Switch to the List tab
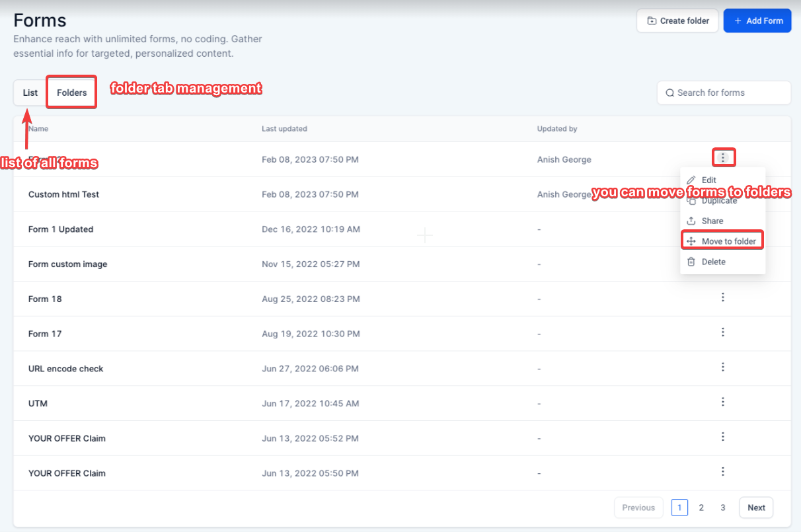The image size is (801, 532). click(x=30, y=93)
